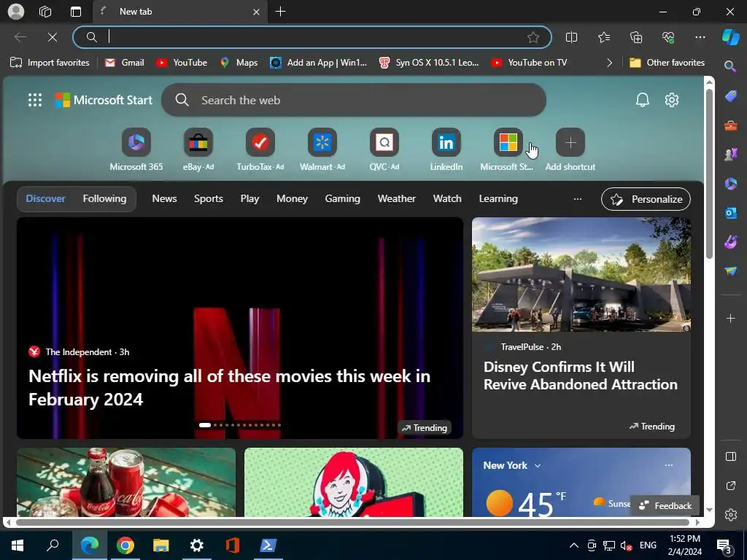Switch to the Discover tab
Screen dimensions: 747x560
[46, 198]
